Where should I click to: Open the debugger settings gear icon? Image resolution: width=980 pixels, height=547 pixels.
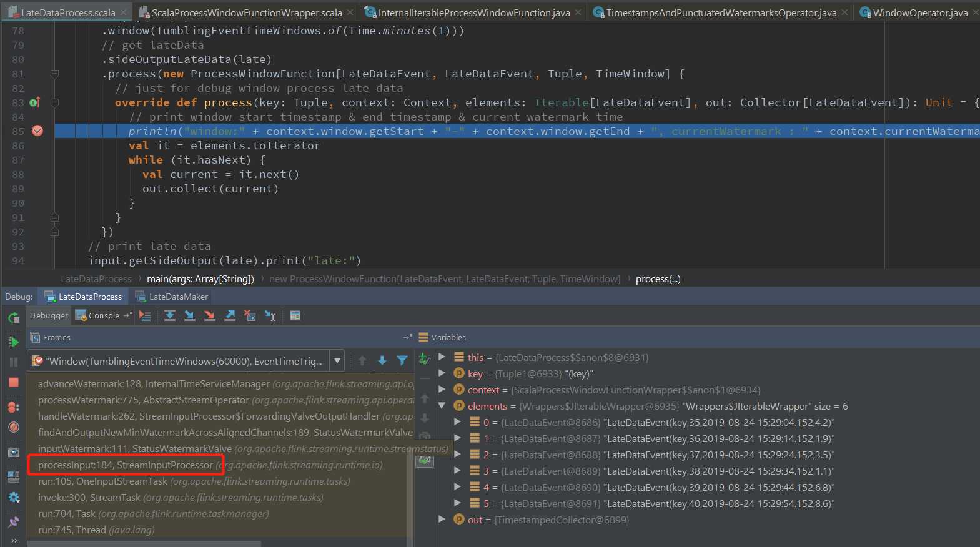[x=14, y=498]
